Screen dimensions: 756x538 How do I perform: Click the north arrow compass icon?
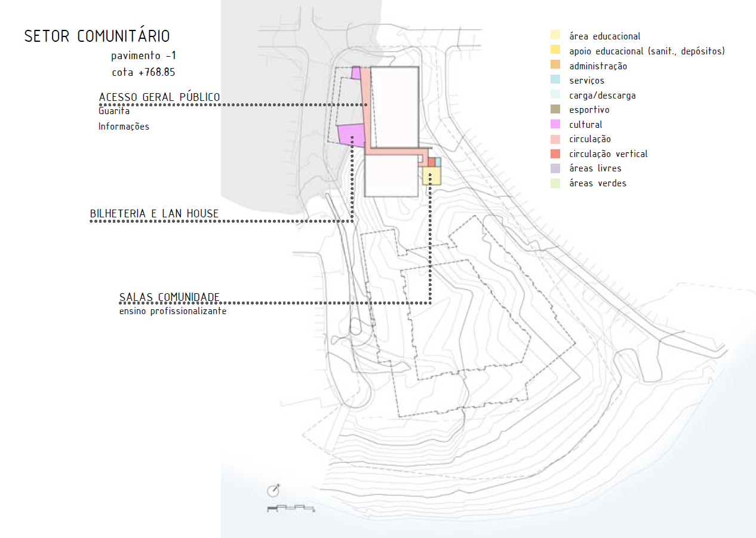pos(273,490)
